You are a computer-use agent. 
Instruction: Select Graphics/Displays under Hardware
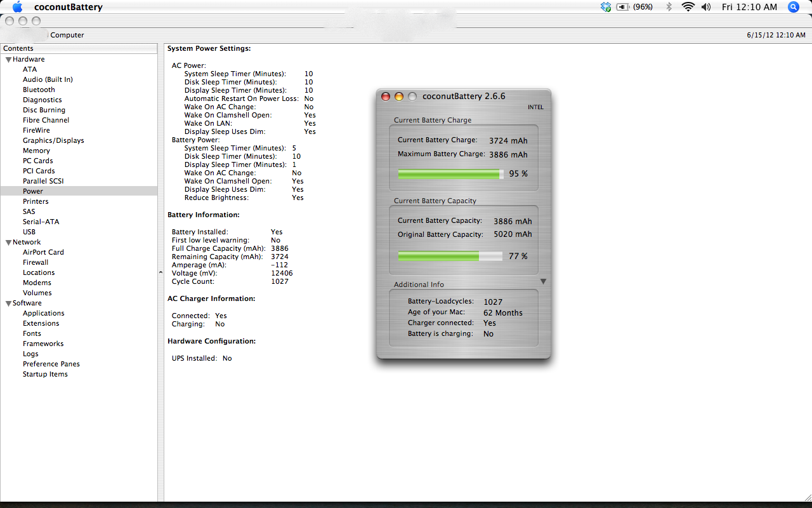(53, 140)
